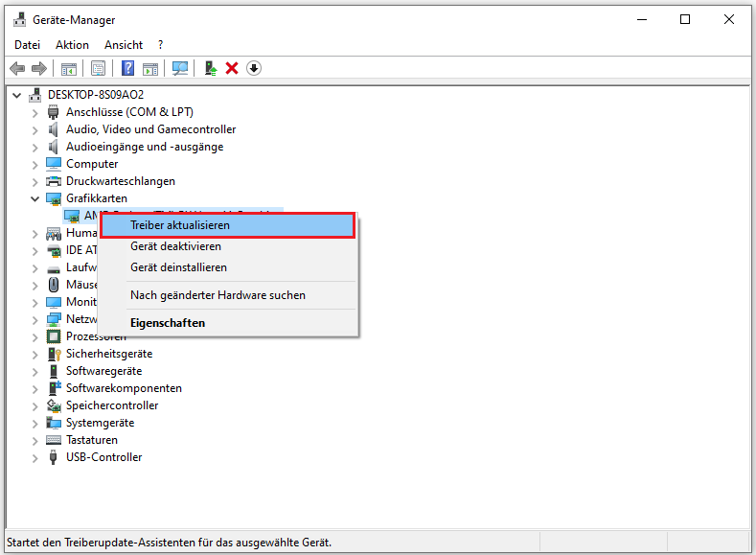Click the Softwarekomponenten icon
This screenshot has width=756, height=555.
(x=55, y=388)
